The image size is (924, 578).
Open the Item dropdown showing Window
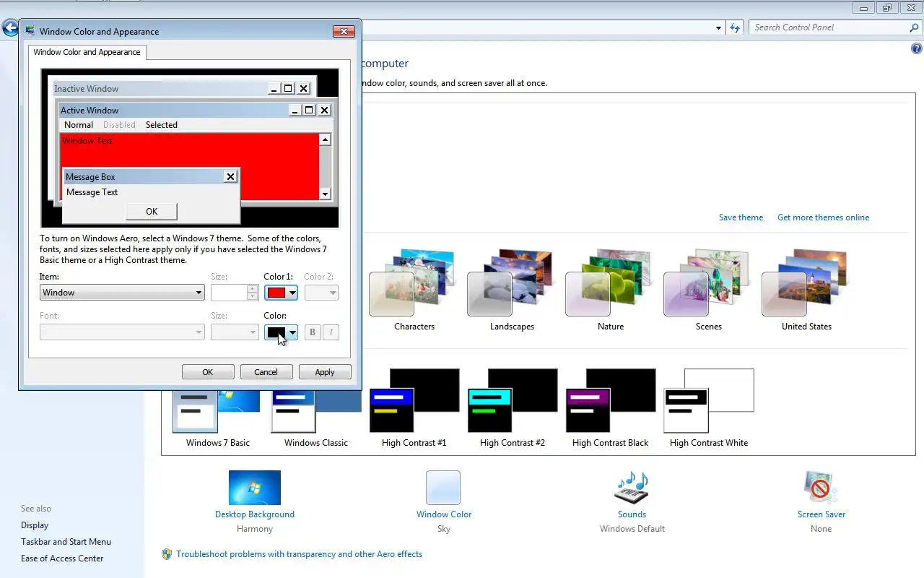click(122, 293)
